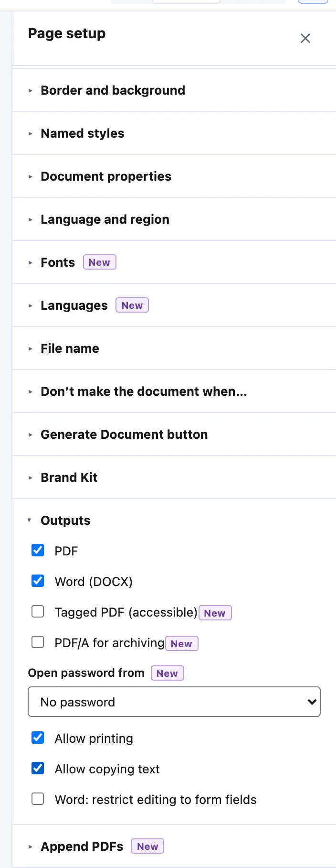Expand Don't make the document when section
The width and height of the screenshot is (336, 868).
174,391
